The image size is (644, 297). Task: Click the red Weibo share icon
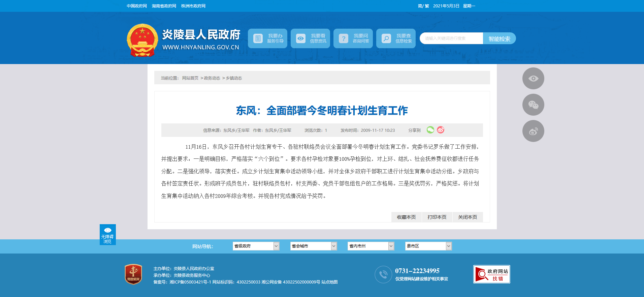point(441,130)
